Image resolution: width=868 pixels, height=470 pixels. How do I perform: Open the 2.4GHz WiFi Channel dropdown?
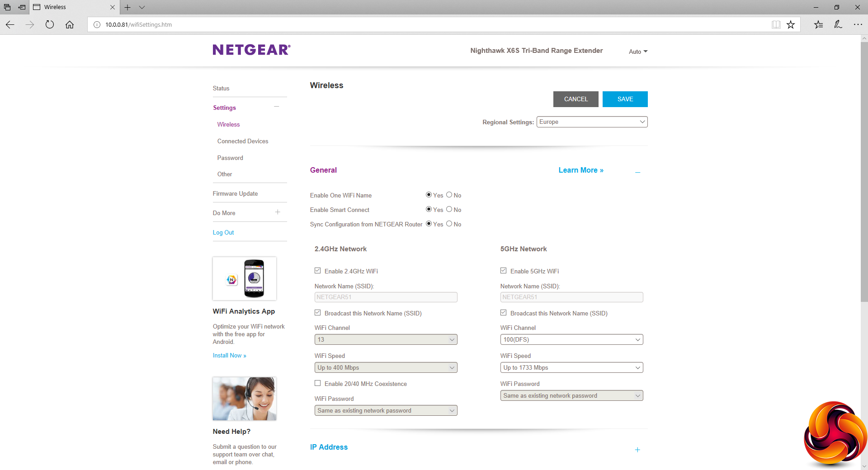[x=386, y=339]
